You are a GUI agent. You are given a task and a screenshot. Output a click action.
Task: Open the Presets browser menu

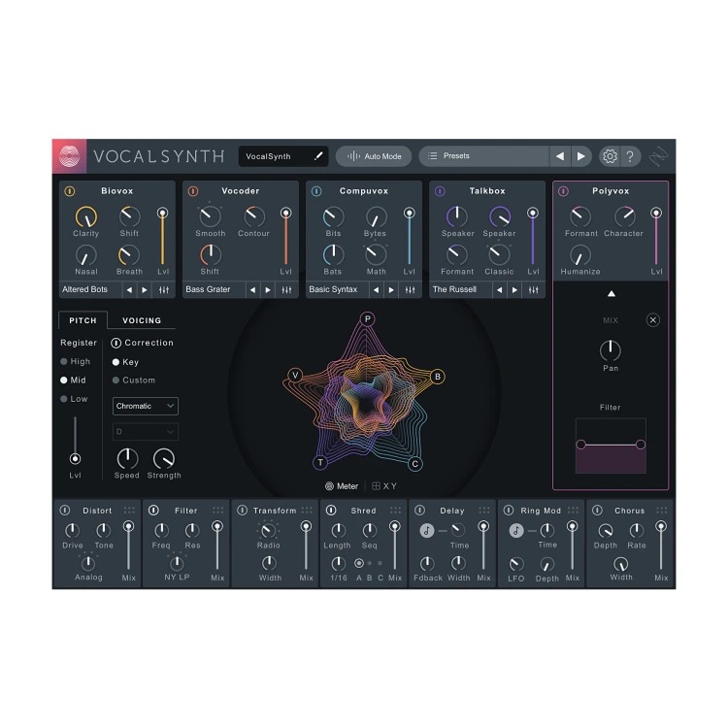(483, 156)
